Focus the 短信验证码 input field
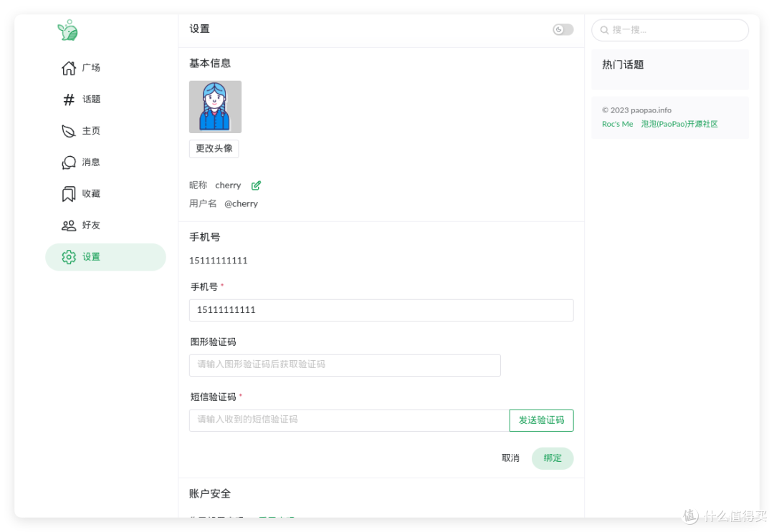This screenshot has width=774, height=532. pyautogui.click(x=349, y=420)
